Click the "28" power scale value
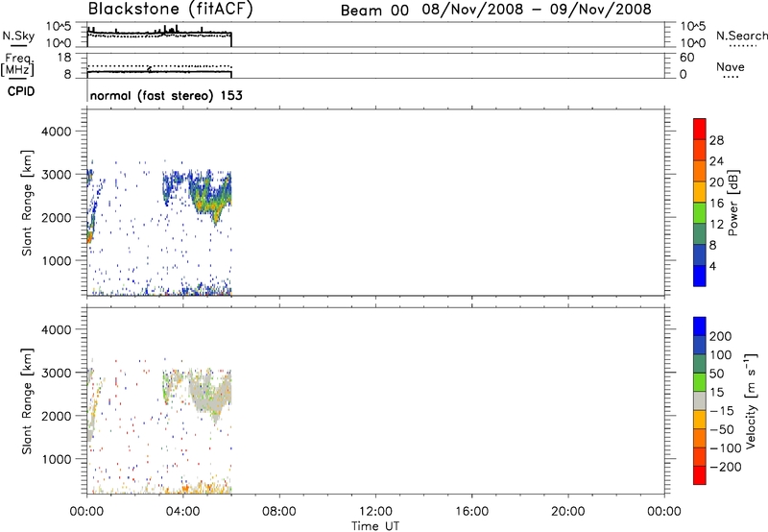The width and height of the screenshot is (768, 532). 716,140
